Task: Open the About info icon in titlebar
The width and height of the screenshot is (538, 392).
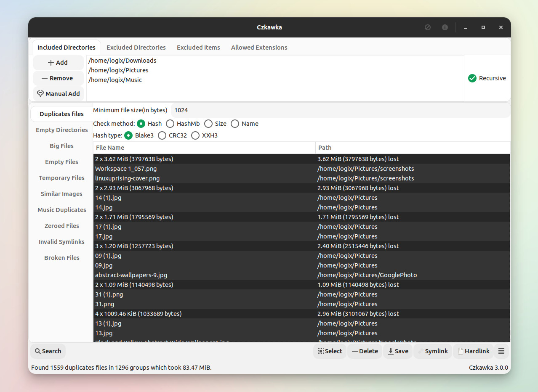Action: (445, 27)
